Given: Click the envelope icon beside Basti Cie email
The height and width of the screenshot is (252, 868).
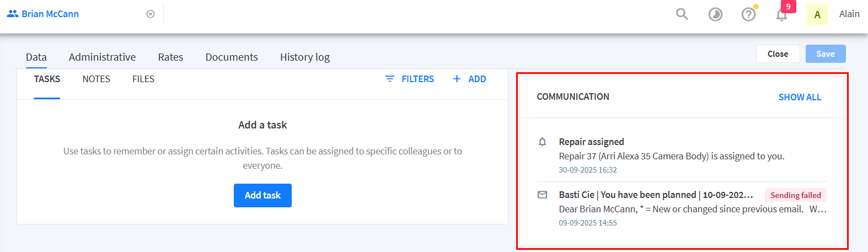Looking at the screenshot, I should click(x=543, y=195).
